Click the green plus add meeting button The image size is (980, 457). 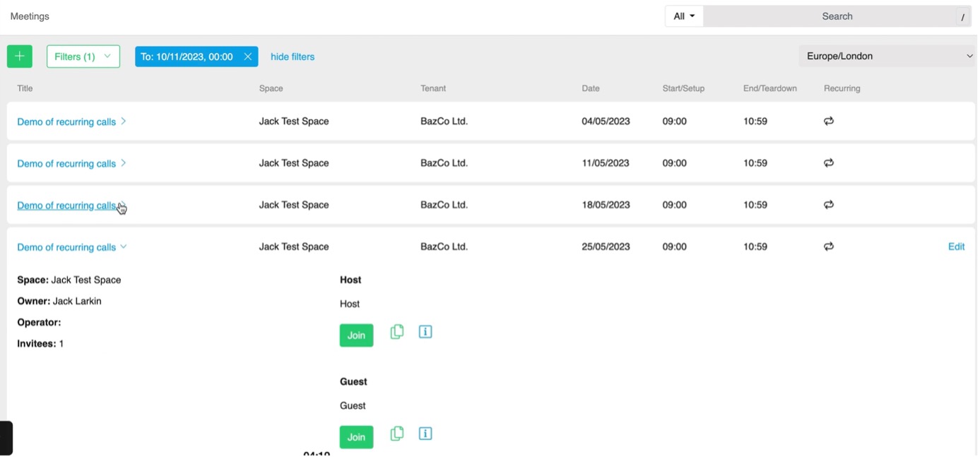coord(19,57)
